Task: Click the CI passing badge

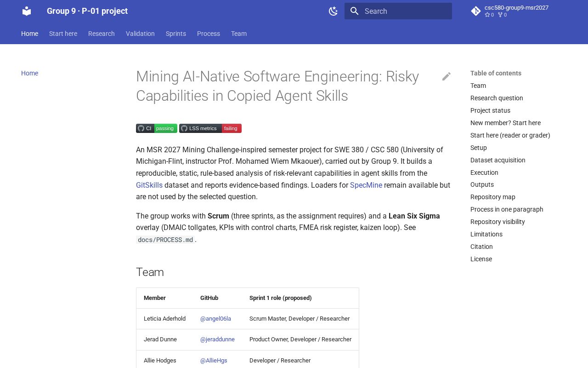Action: click(x=157, y=128)
